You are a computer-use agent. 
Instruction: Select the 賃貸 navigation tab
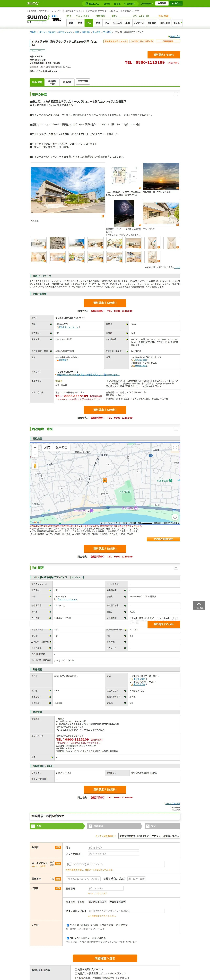[70, 23]
